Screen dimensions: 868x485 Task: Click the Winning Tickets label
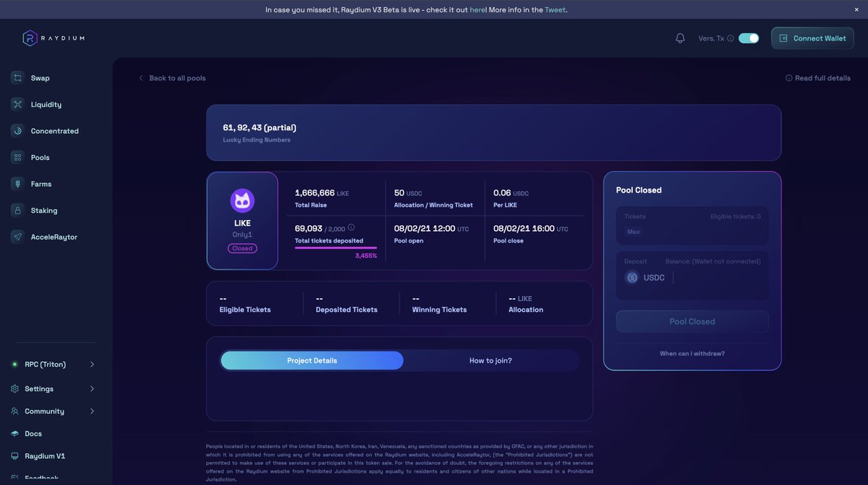pos(439,310)
